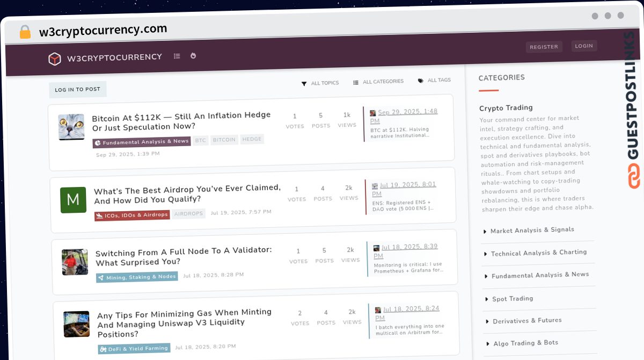
Task: Filter by the BITCOIN tag
Action: click(x=224, y=140)
